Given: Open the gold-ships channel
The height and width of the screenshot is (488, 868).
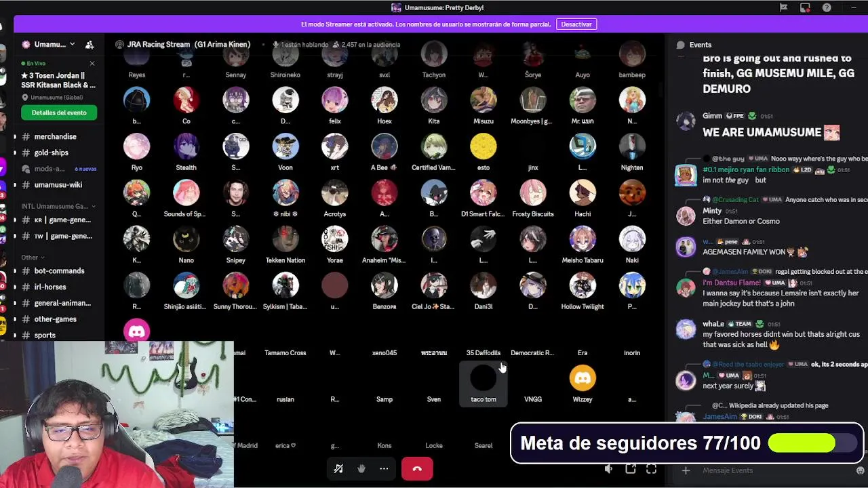Looking at the screenshot, I should click(52, 152).
